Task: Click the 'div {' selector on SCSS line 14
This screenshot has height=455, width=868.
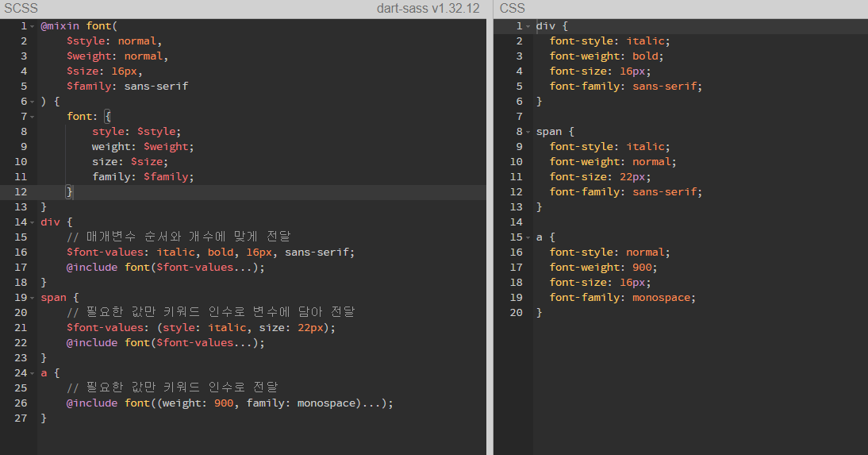Action: pos(56,222)
